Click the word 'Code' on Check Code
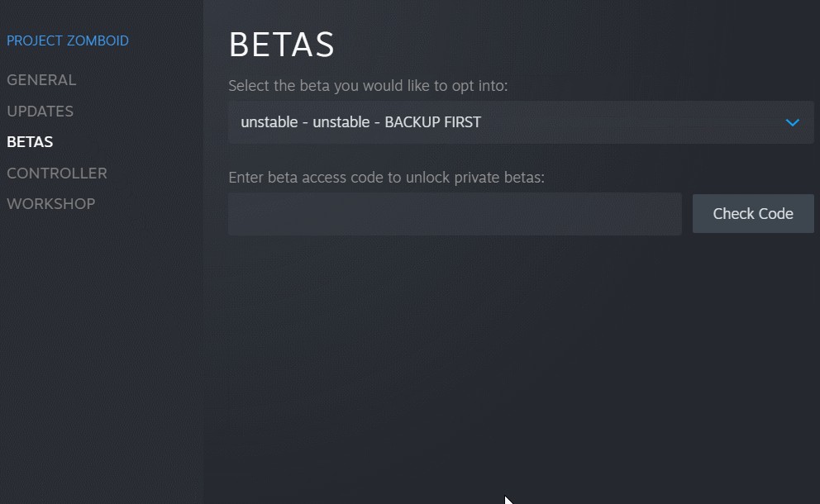Screen dimensions: 820x504 [775, 213]
